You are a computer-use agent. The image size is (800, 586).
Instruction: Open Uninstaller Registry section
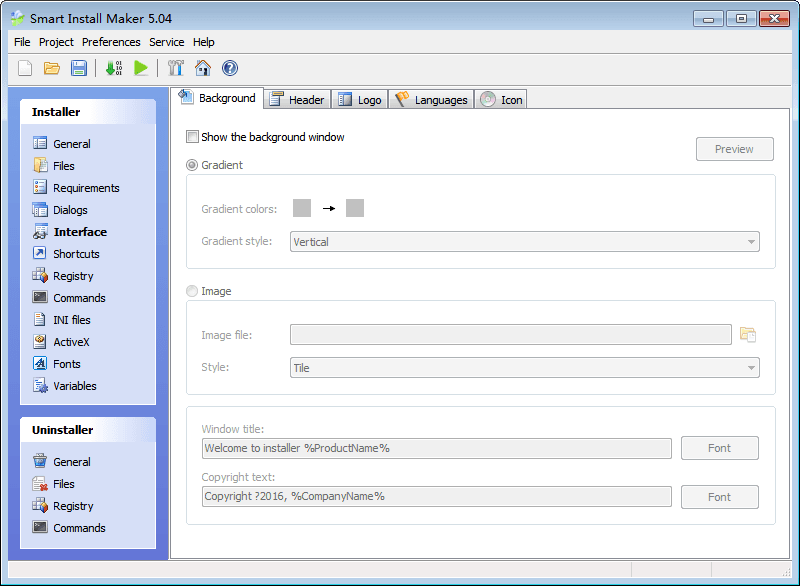pyautogui.click(x=63, y=506)
